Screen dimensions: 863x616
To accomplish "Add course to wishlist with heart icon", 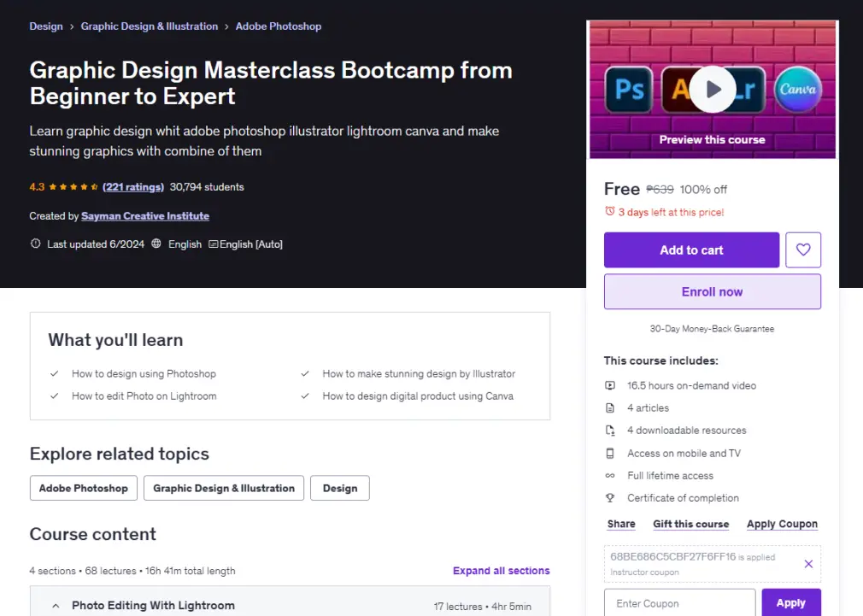I will pos(803,250).
